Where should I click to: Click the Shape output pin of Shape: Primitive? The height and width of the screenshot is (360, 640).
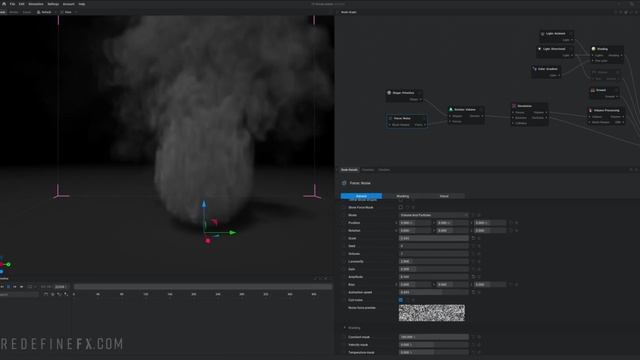coord(421,99)
